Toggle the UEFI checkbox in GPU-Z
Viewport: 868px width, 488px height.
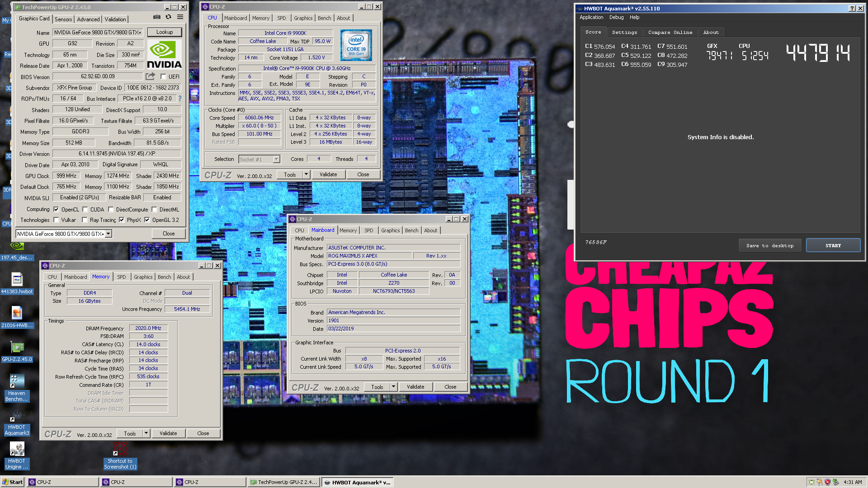tap(163, 76)
